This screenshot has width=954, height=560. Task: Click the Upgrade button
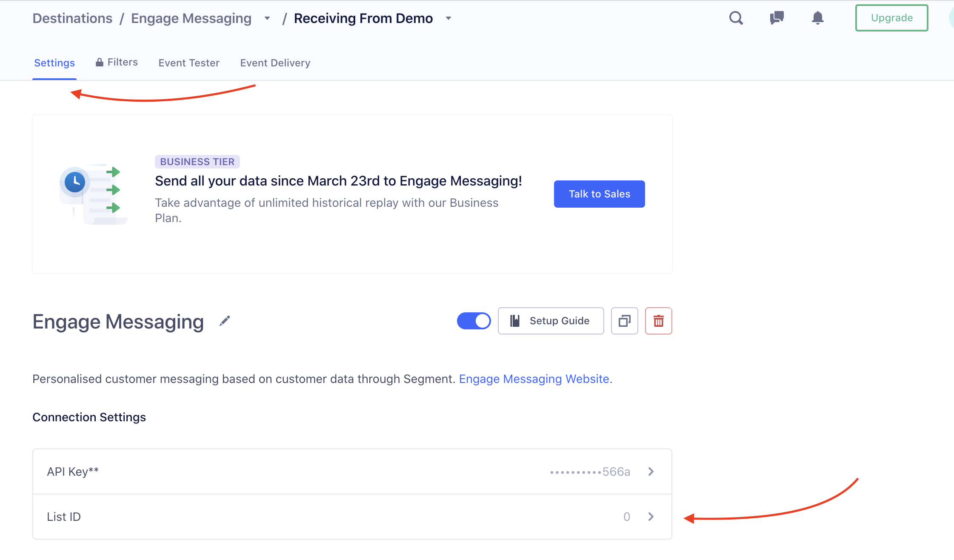pos(891,18)
